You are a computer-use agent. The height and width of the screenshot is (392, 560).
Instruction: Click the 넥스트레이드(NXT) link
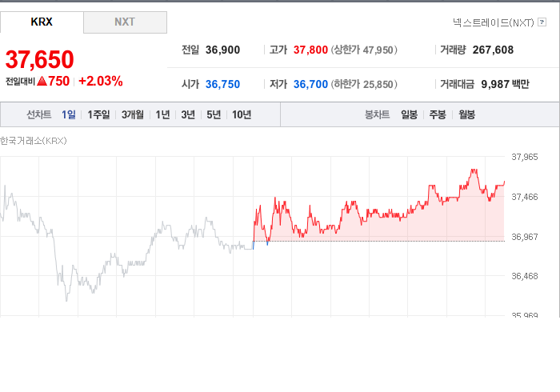494,22
